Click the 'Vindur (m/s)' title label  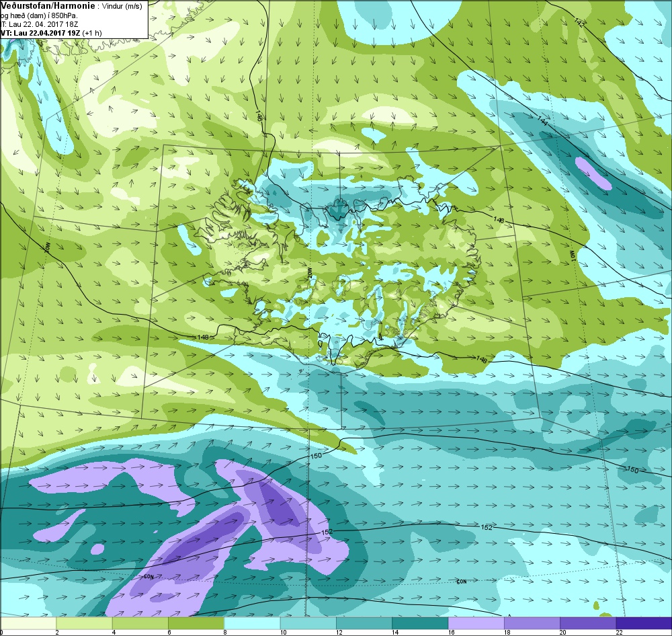[122, 7]
